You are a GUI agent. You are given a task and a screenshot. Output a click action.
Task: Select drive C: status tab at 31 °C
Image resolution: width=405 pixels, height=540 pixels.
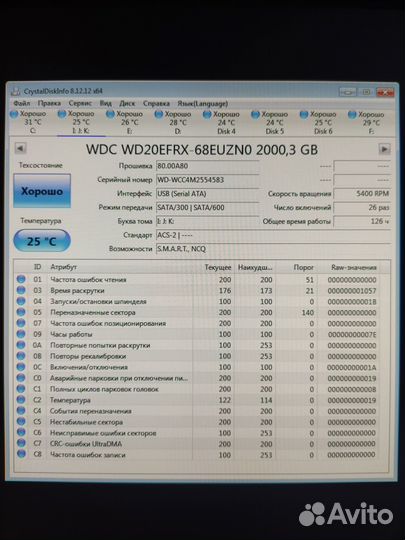click(29, 122)
